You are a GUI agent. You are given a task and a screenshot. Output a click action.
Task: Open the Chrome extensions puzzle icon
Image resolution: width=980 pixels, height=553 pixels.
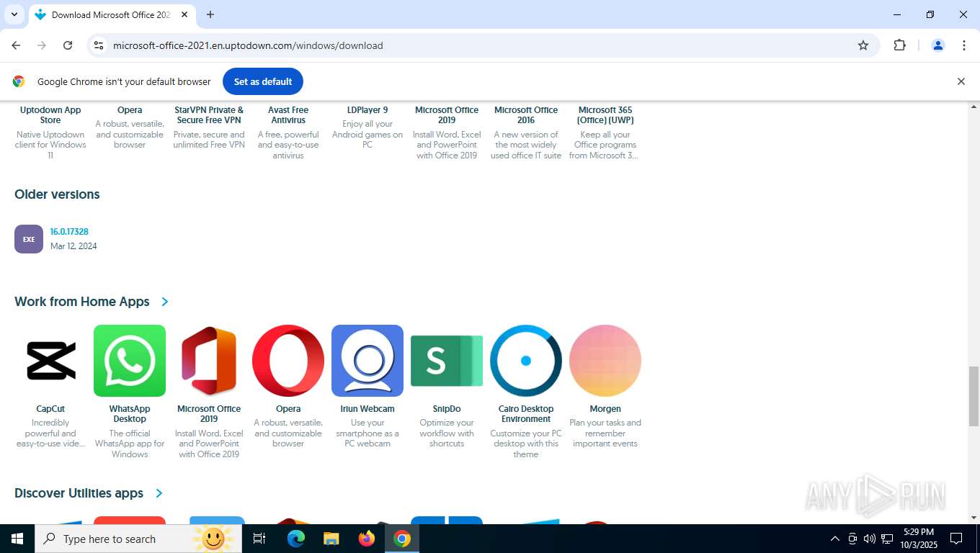pos(899,45)
